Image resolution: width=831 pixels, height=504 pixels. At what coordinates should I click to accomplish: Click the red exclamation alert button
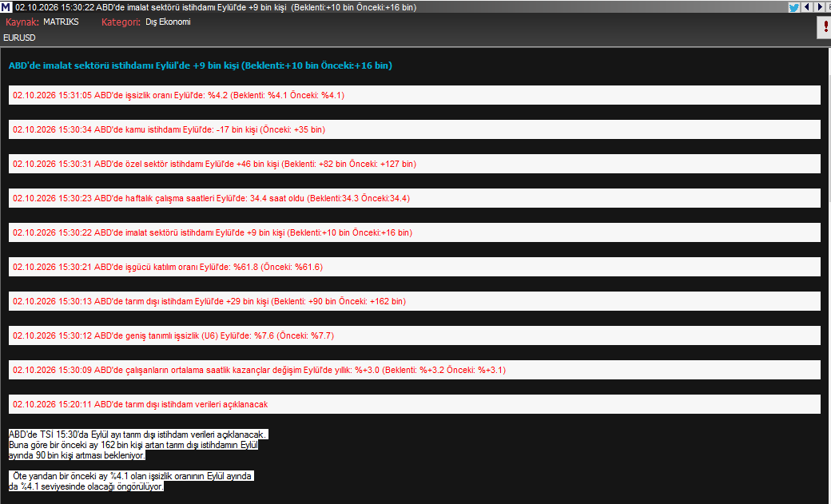coord(825,28)
